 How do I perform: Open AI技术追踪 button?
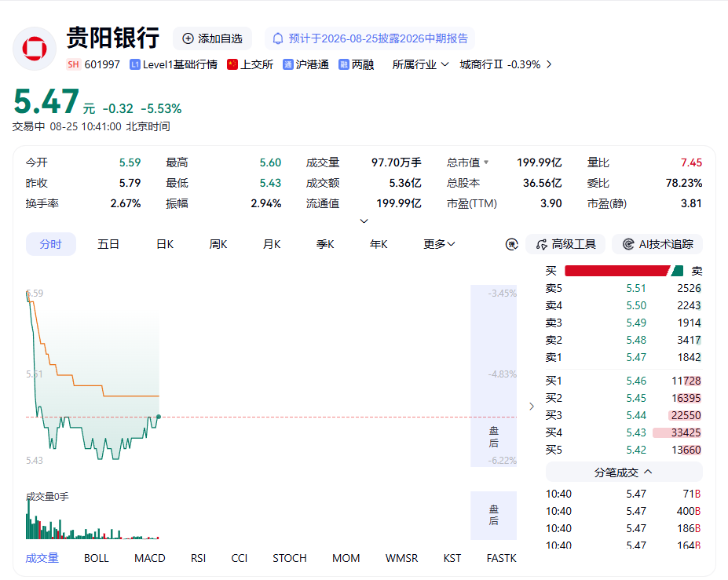657,244
